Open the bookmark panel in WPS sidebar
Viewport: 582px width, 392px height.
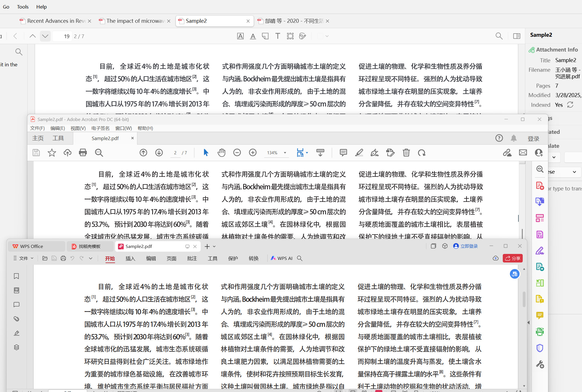pyautogui.click(x=17, y=276)
